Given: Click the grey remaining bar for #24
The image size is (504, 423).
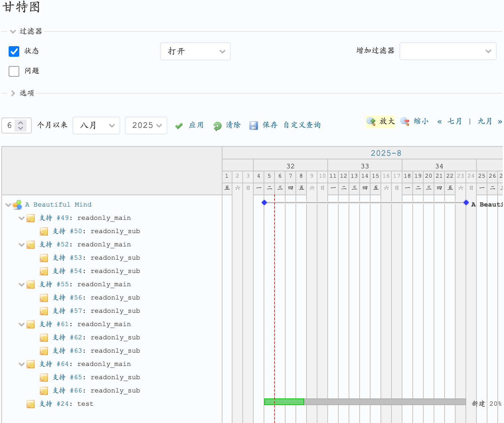Looking at the screenshot, I should (x=385, y=402).
